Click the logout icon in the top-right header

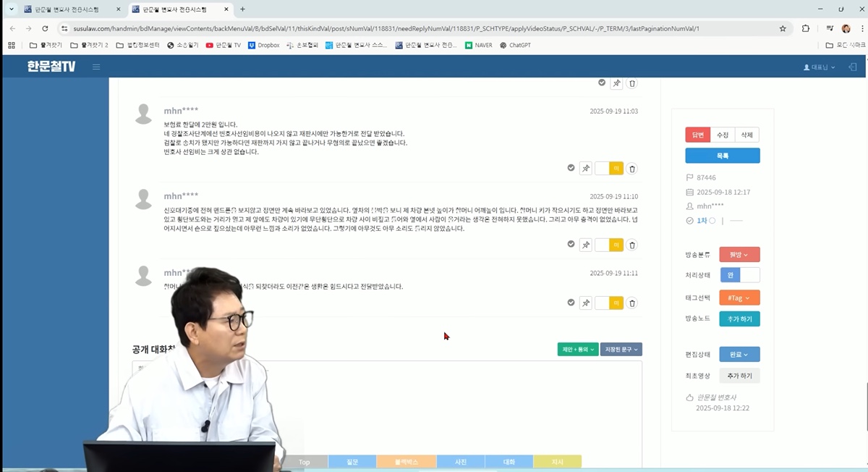pos(852,67)
